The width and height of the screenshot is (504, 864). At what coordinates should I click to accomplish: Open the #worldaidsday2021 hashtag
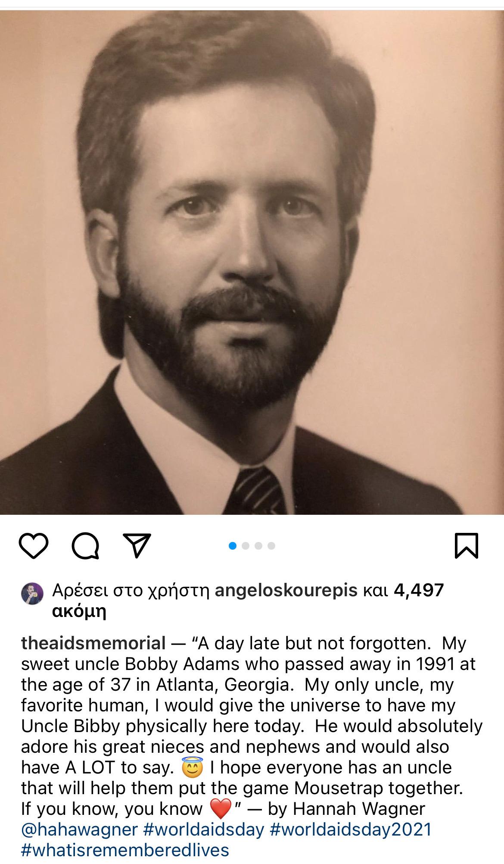pyautogui.click(x=351, y=830)
